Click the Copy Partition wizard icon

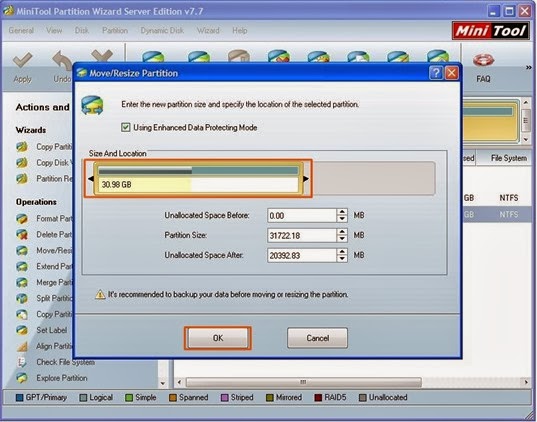coord(22,147)
